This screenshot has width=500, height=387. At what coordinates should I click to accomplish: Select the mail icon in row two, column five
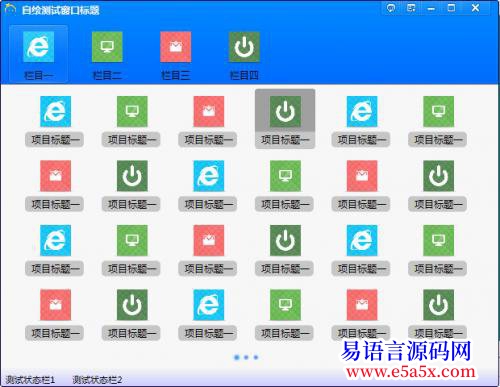362,176
